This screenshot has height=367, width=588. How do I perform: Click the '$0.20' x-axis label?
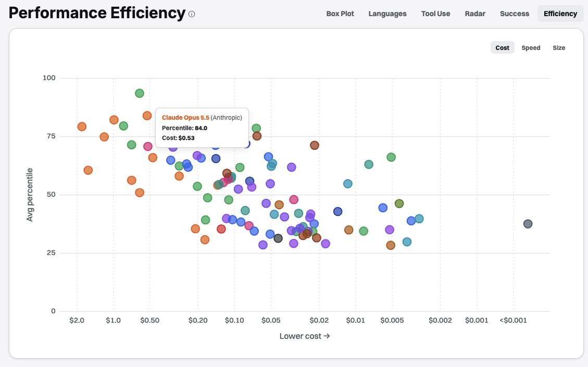coord(198,321)
